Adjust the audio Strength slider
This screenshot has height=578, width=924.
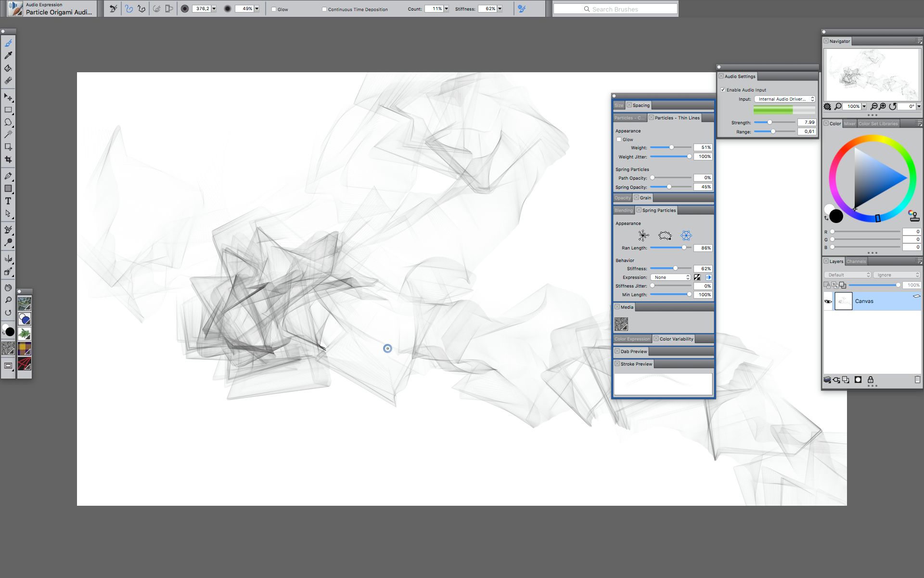[770, 122]
